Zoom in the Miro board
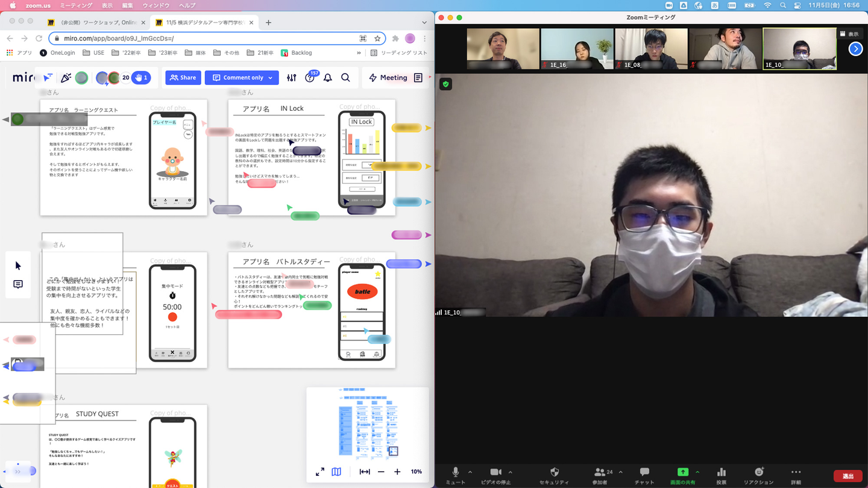This screenshot has width=868, height=488. [397, 472]
